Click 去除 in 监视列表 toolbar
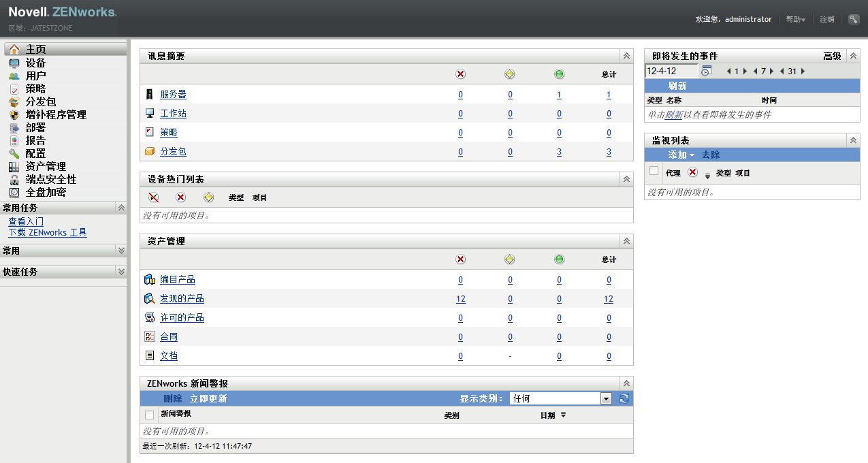The width and height of the screenshot is (868, 463). (x=711, y=155)
